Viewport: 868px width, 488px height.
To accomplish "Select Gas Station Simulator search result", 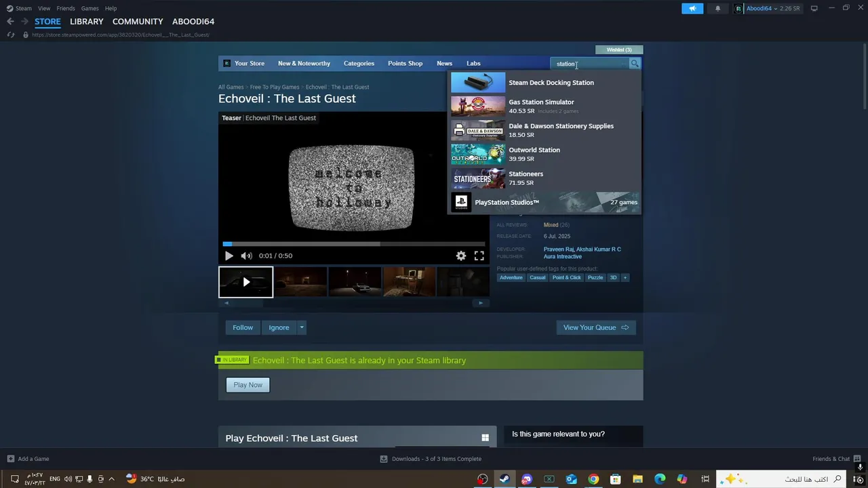I will (544, 106).
